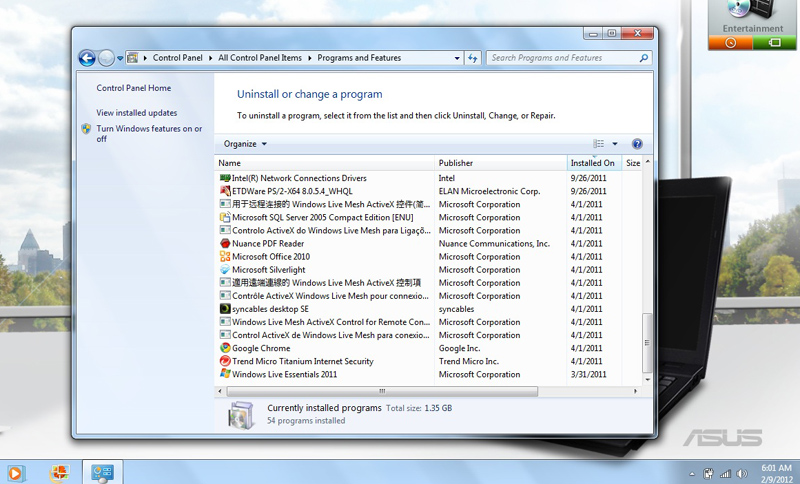This screenshot has height=484, width=800.
Task: Open the view options dropdown arrow
Action: (x=615, y=144)
